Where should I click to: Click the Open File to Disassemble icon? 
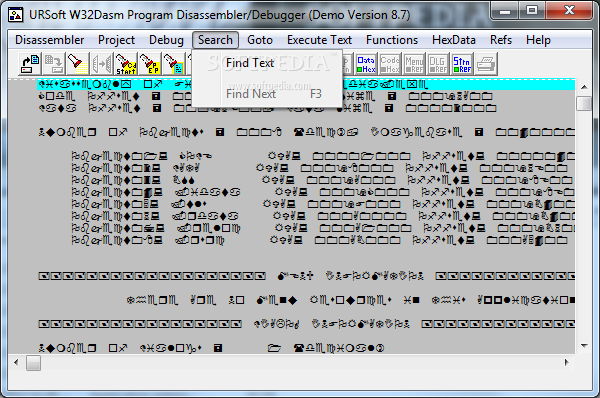point(30,64)
